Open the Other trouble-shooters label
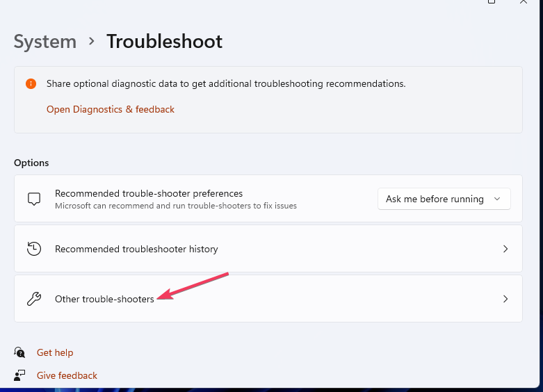Screen dimensions: 543x392 pos(104,299)
